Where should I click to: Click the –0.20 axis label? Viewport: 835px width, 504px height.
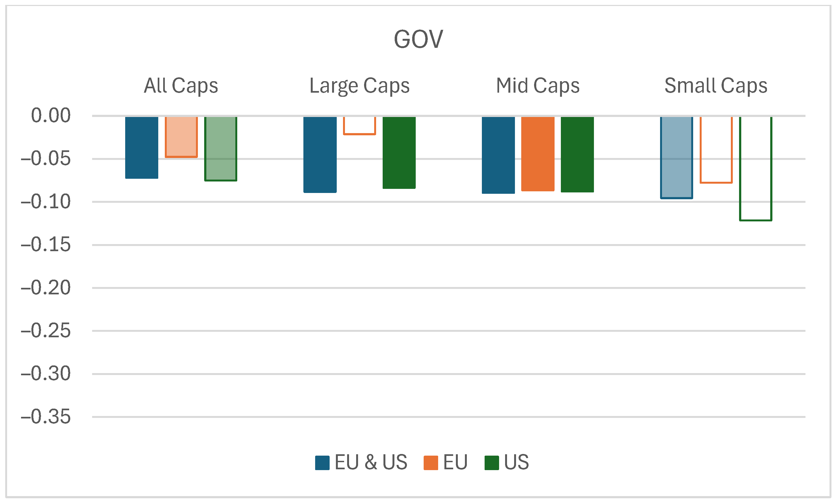(x=46, y=288)
